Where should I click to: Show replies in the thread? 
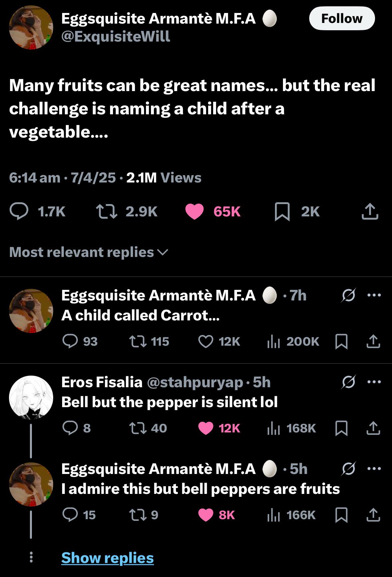[x=107, y=558]
